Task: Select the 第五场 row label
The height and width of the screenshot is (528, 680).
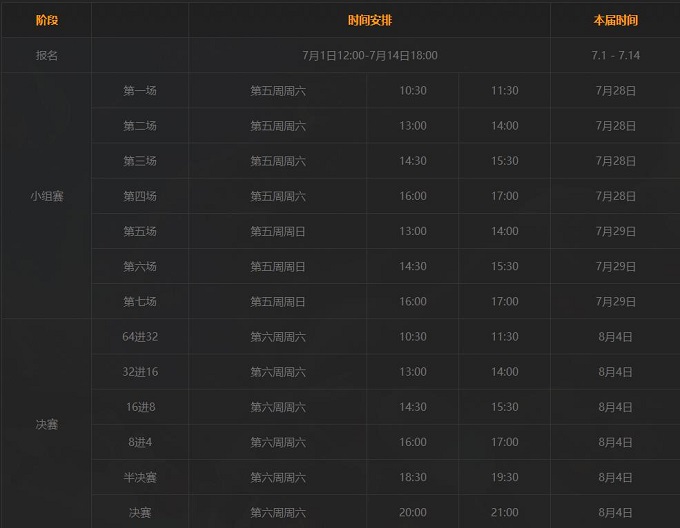Action: (140, 231)
